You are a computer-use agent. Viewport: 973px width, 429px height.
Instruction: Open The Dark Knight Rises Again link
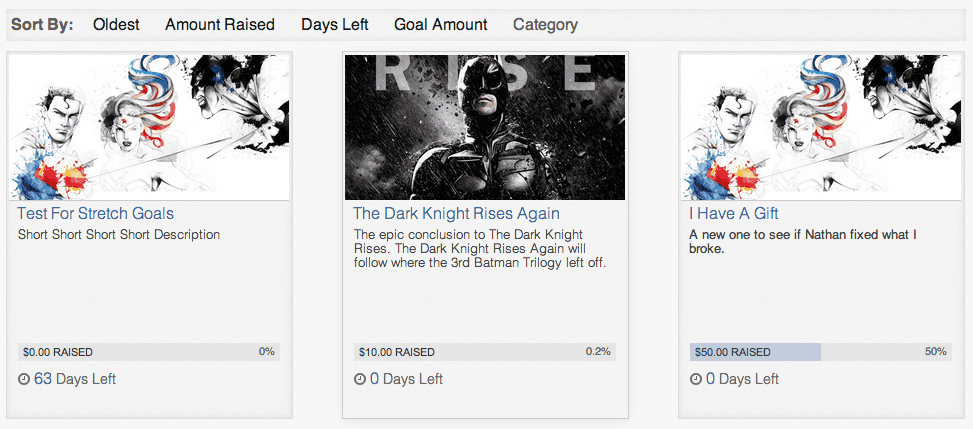(456, 214)
